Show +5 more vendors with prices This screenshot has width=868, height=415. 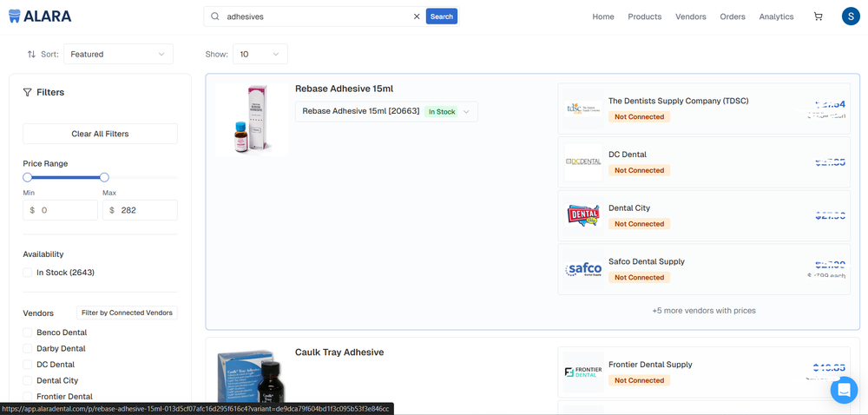coord(704,311)
